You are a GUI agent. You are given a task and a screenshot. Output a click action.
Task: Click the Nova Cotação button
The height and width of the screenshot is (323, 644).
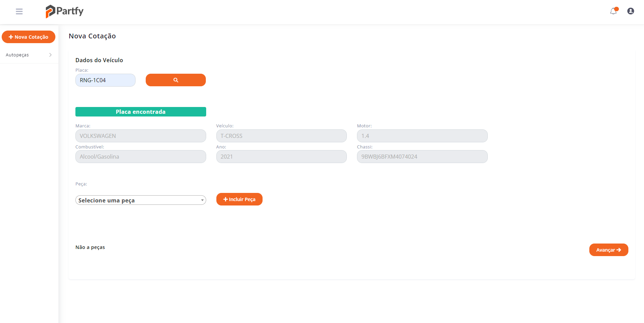pyautogui.click(x=29, y=37)
